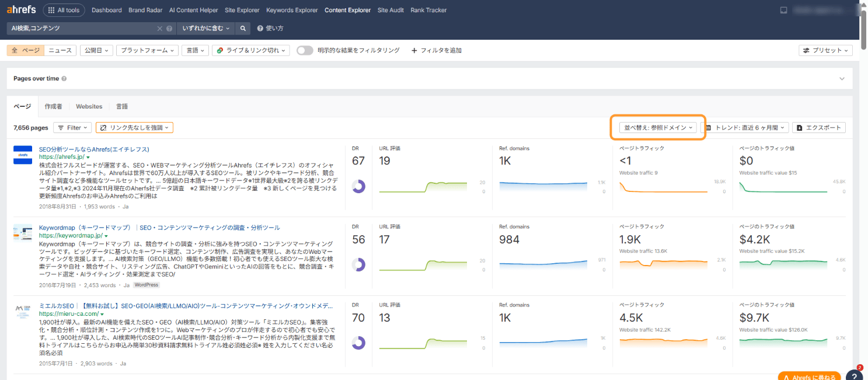This screenshot has width=868, height=380.
Task: Go to Site Audit
Action: click(x=391, y=10)
